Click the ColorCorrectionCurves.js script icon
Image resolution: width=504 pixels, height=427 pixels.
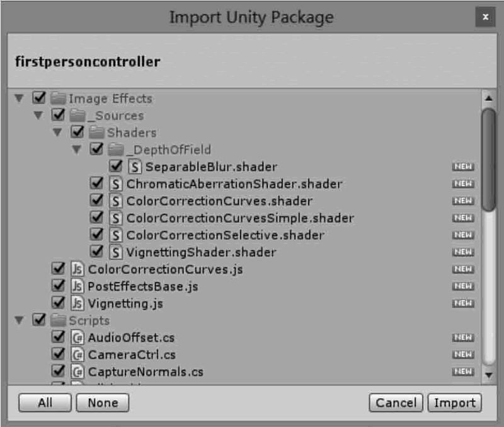click(77, 269)
